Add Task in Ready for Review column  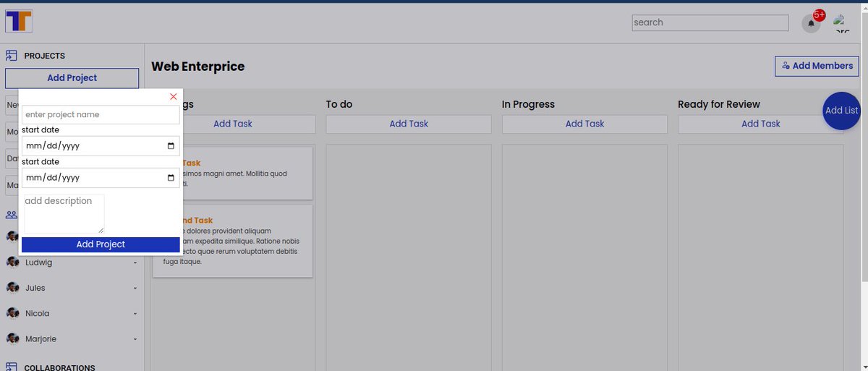[x=760, y=124]
